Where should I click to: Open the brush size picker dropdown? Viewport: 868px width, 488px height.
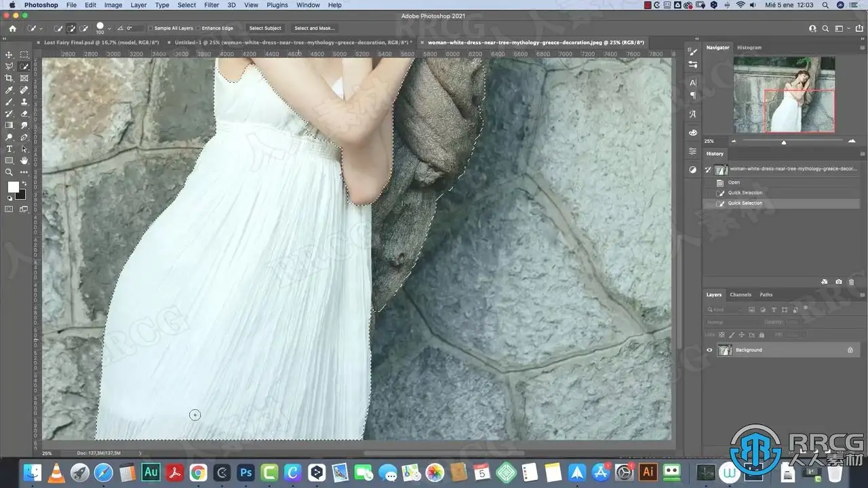[109, 28]
